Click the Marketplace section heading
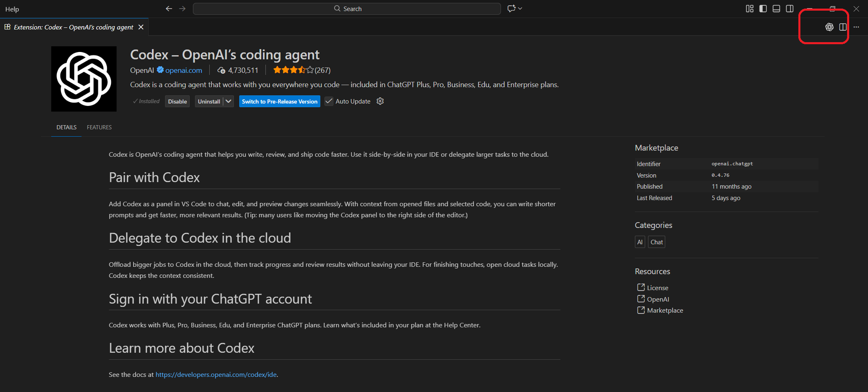Image resolution: width=868 pixels, height=392 pixels. pos(656,148)
